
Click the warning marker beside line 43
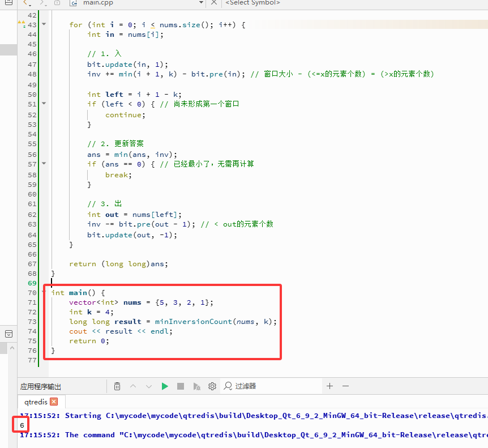(x=22, y=24)
